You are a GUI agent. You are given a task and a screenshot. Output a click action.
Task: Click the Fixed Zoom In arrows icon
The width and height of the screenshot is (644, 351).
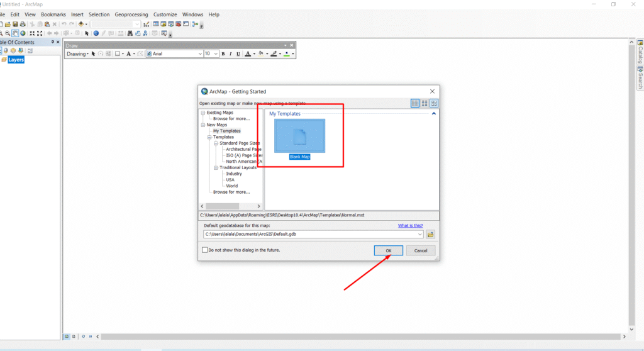pyautogui.click(x=32, y=33)
